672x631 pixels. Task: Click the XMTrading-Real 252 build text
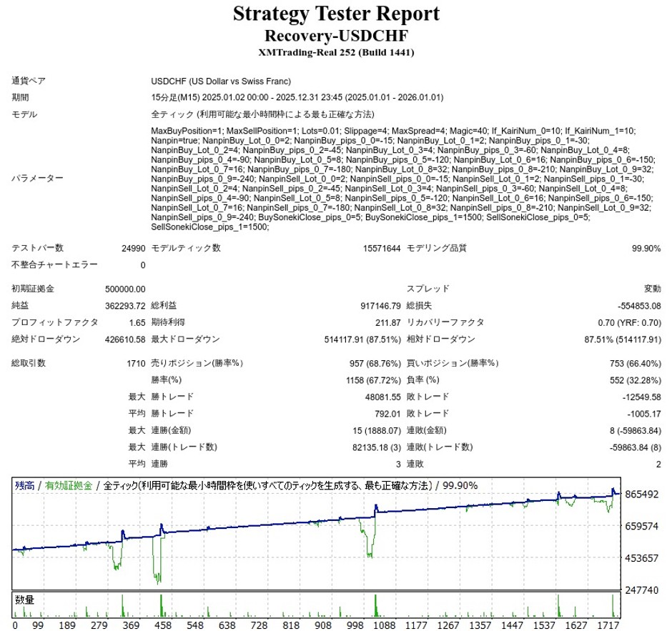[336, 52]
